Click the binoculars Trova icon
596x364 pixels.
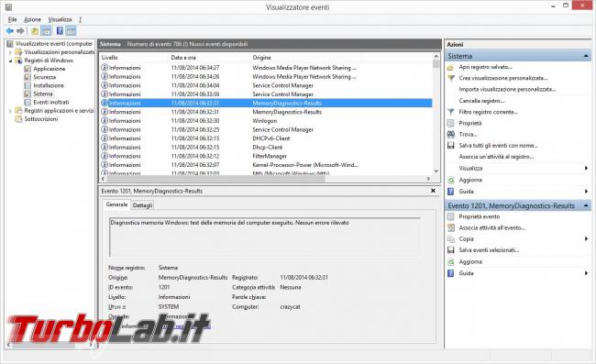[x=451, y=134]
